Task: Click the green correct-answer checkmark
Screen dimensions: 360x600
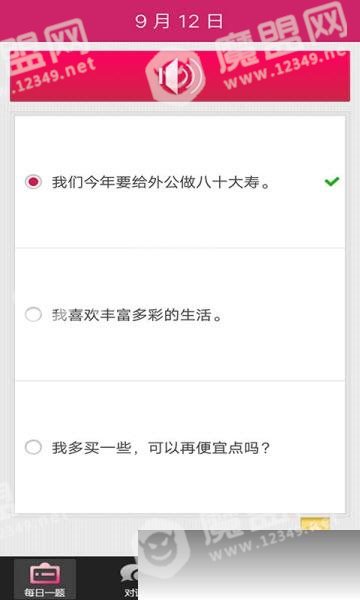Action: coord(332,181)
